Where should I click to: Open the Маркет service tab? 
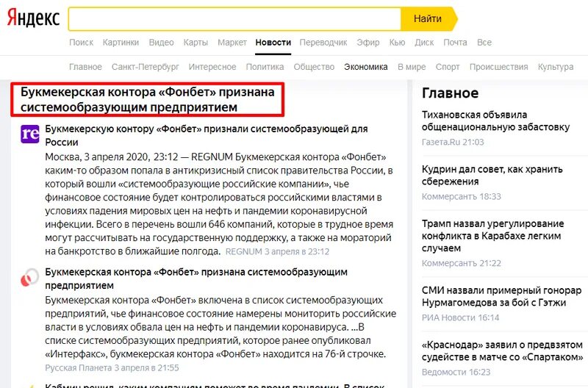[x=232, y=43]
